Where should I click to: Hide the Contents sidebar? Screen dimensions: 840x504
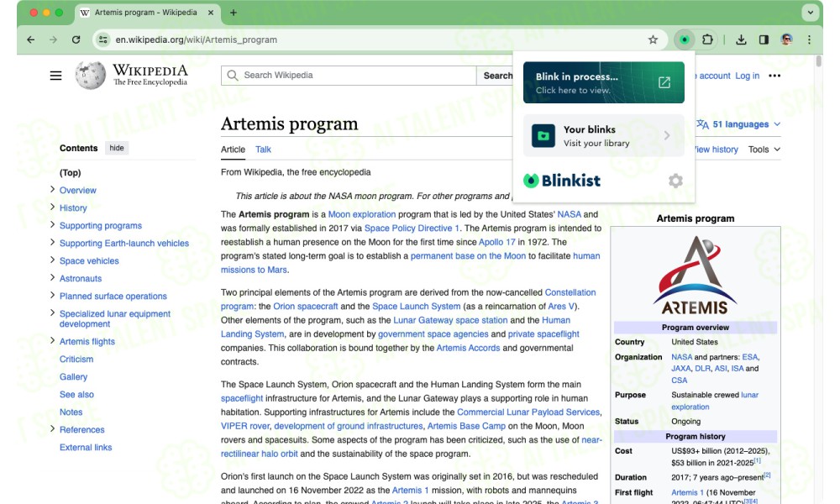[x=117, y=148]
